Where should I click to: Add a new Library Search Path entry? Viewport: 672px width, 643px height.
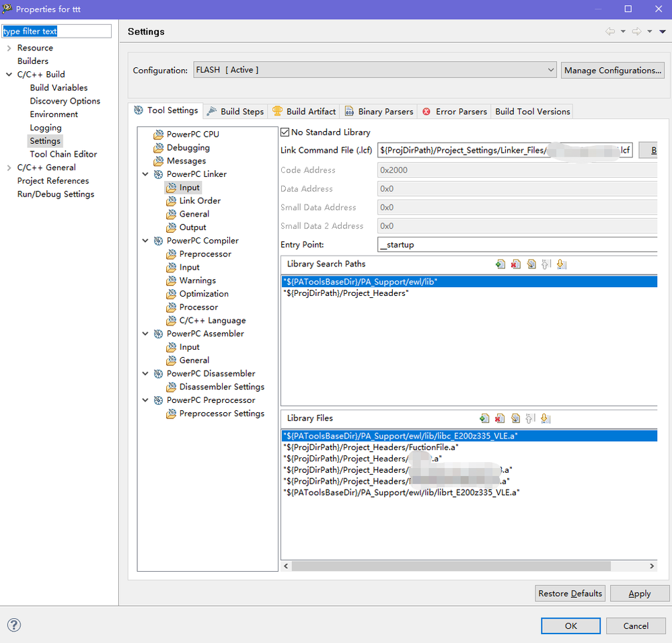pos(500,264)
